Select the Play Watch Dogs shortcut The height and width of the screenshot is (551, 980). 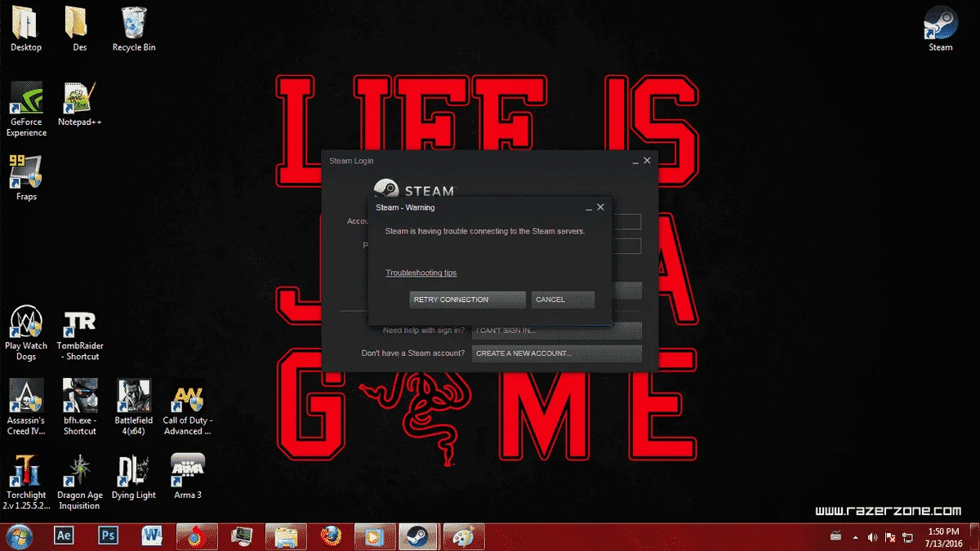pos(26,333)
